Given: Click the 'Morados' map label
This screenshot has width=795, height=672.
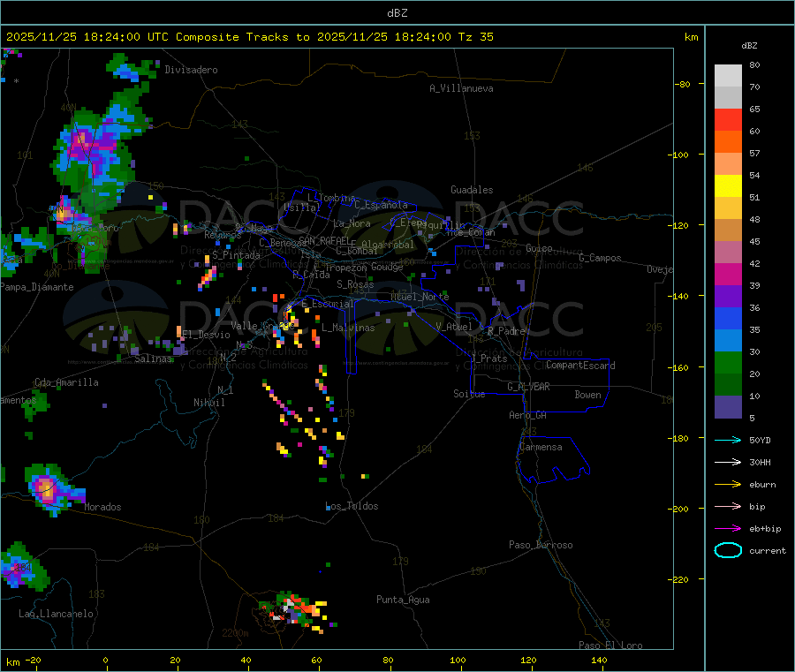Looking at the screenshot, I should coord(103,507).
